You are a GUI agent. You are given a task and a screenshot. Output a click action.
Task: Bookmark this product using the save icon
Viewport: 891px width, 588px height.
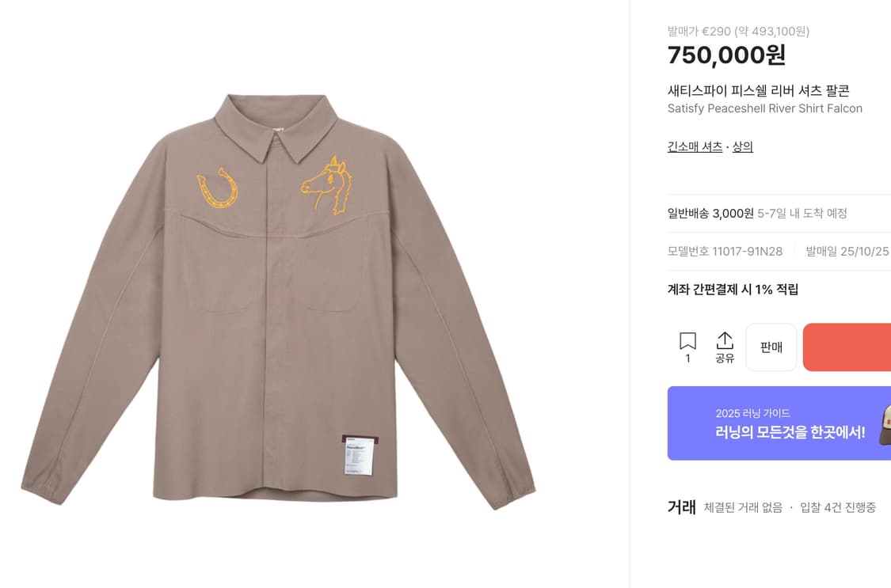click(x=687, y=340)
